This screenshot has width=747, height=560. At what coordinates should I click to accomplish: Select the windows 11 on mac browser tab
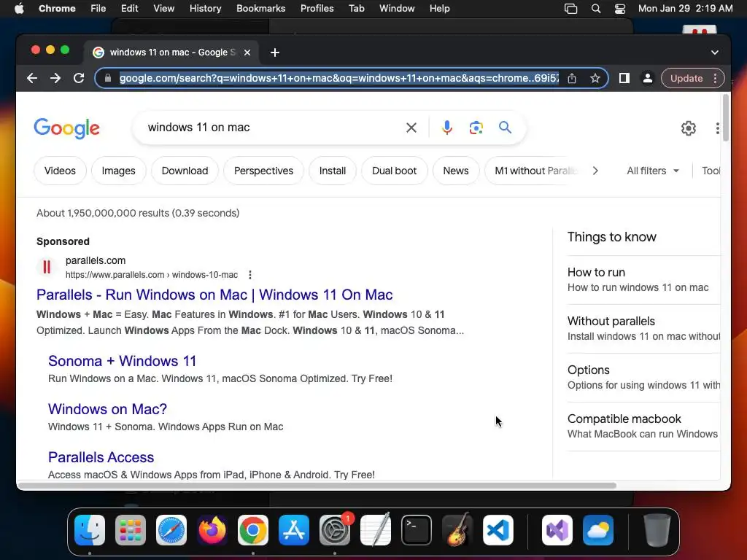pos(171,52)
